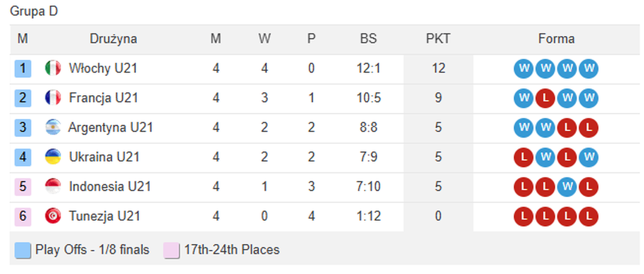Click position badge number 1
Viewport: 644px width, 274px height.
coord(23,69)
